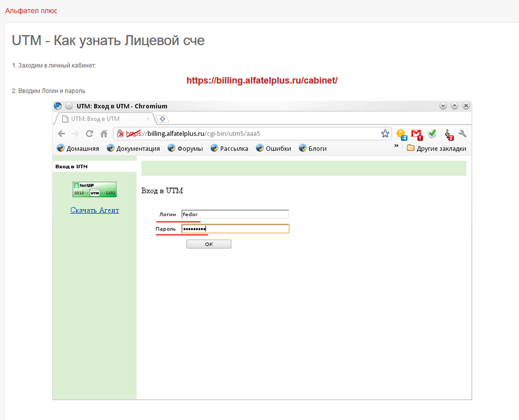Open the weather extension icon
Screen dimensions: 519x420
(402, 134)
